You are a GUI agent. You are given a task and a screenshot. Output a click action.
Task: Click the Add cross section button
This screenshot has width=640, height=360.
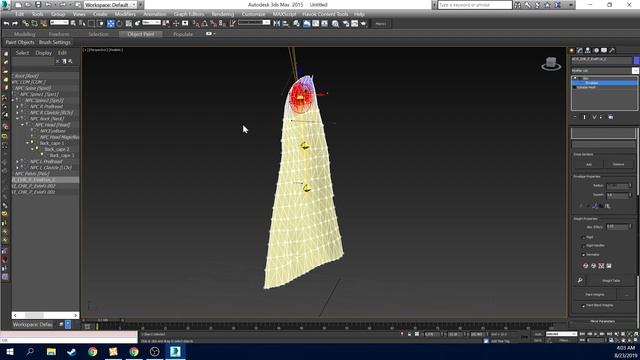pos(589,164)
